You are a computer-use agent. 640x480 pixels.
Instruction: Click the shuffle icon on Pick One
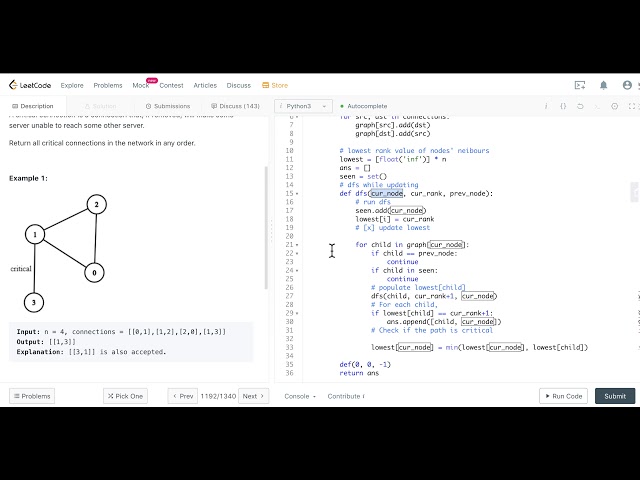point(110,396)
